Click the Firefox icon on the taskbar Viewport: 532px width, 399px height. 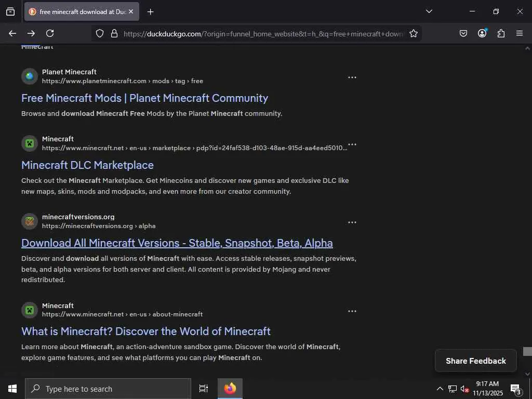[x=230, y=389]
